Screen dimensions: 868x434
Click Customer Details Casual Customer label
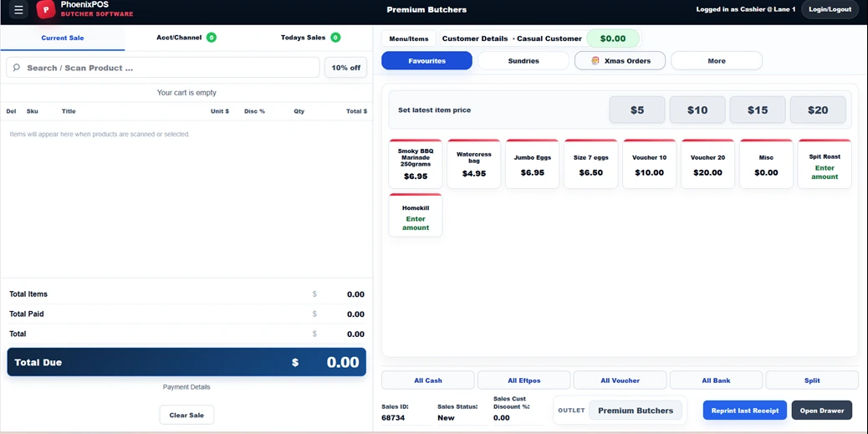(512, 38)
